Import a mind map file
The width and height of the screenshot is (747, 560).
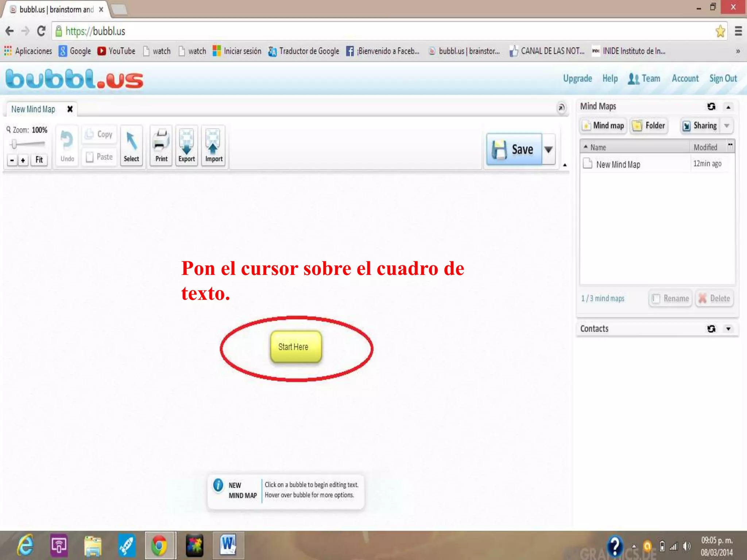click(x=214, y=147)
